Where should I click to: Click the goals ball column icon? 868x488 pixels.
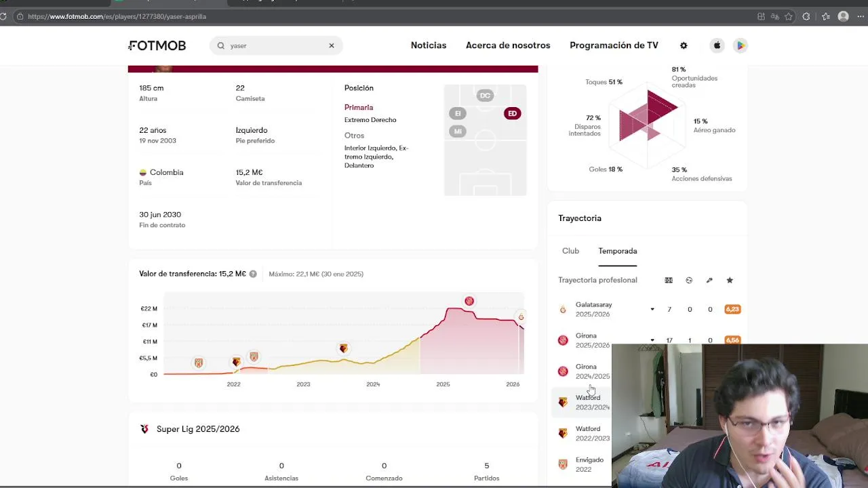click(689, 280)
